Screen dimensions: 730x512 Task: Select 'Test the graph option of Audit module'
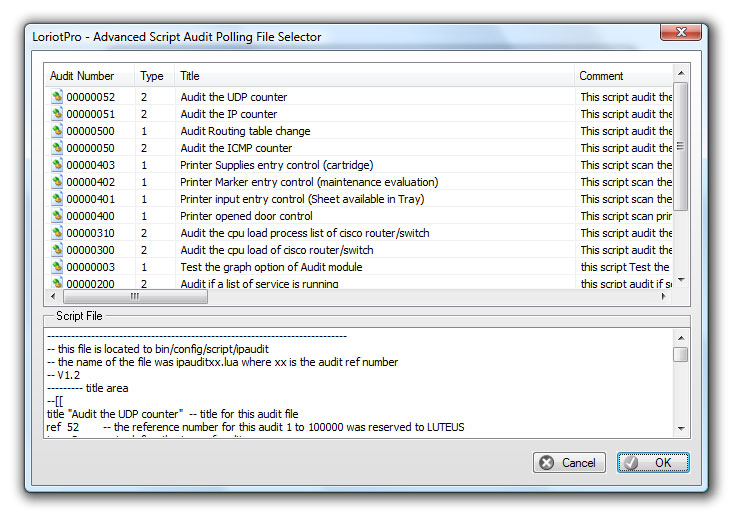[x=271, y=267]
